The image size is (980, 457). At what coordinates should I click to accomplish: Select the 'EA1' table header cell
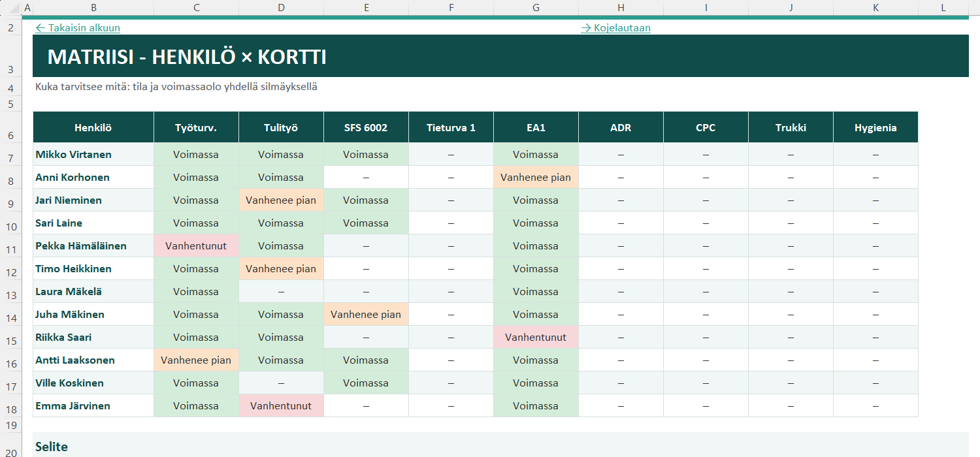tap(536, 127)
